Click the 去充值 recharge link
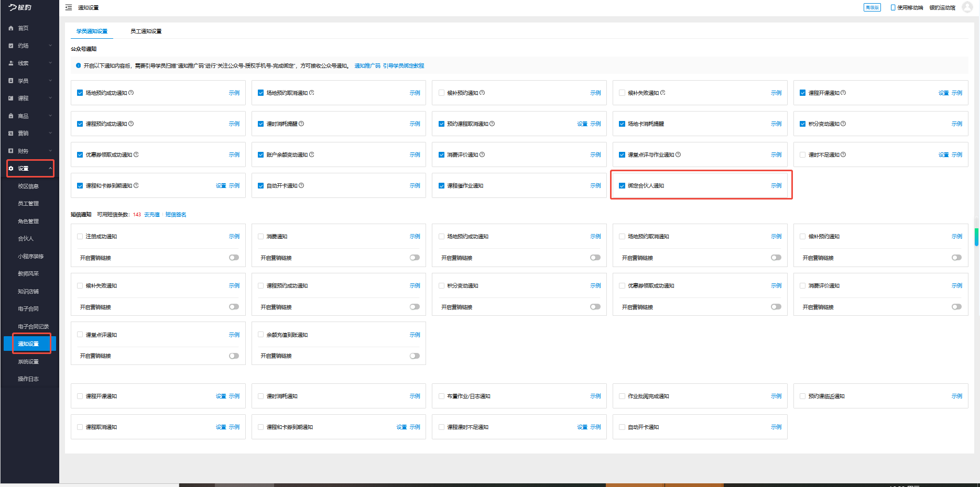Viewport: 980px width, 487px height. pos(151,215)
